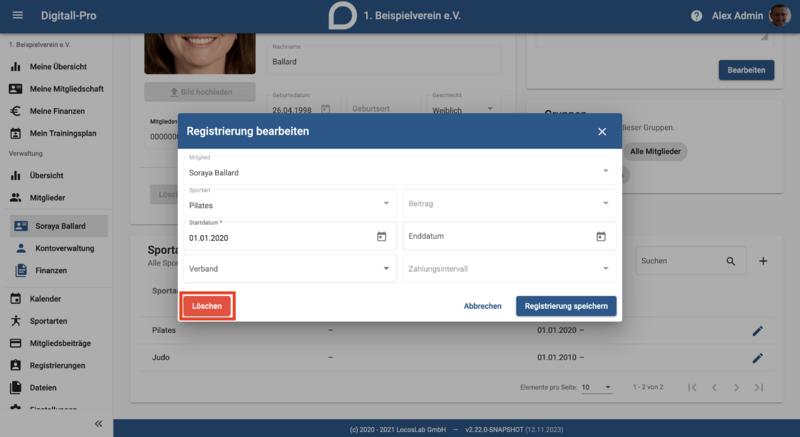800x437 pixels.
Task: Go to the previous table page
Action: (x=714, y=388)
